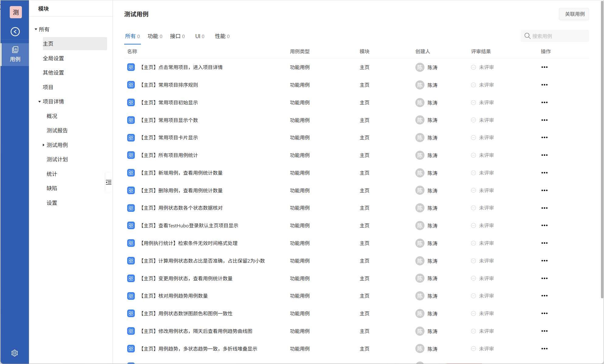The image size is (604, 364).
Task: Click 陈涛 avatar in first row
Action: click(x=420, y=67)
